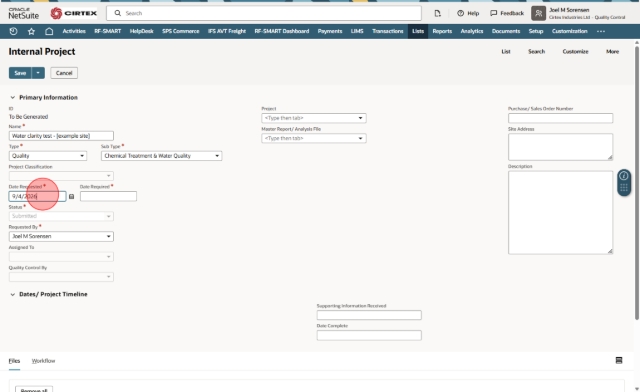Screen dimensions: 640x392
Task: Open the HelpDesk menu
Action: click(142, 31)
